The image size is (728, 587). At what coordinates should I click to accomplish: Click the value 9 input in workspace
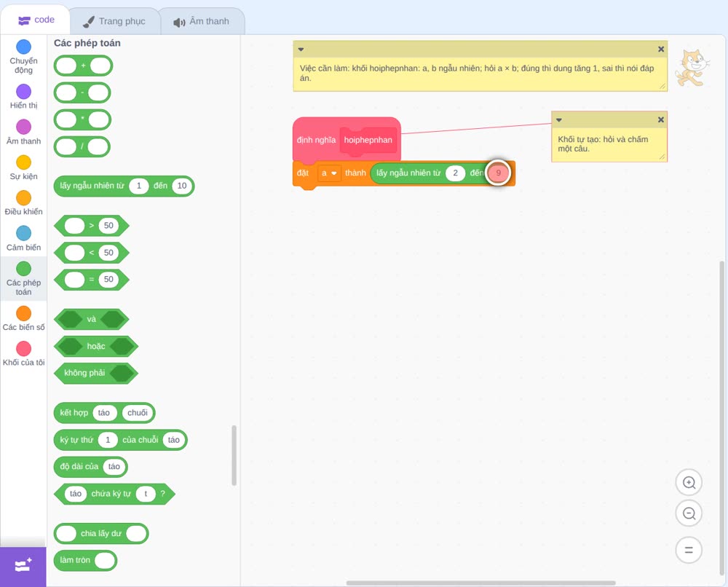tap(498, 173)
